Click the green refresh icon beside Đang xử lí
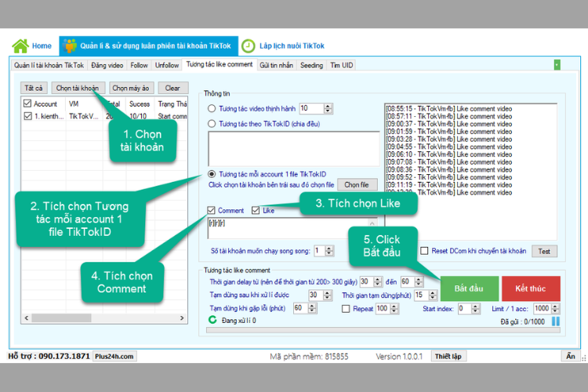588x392 pixels. coord(212,320)
